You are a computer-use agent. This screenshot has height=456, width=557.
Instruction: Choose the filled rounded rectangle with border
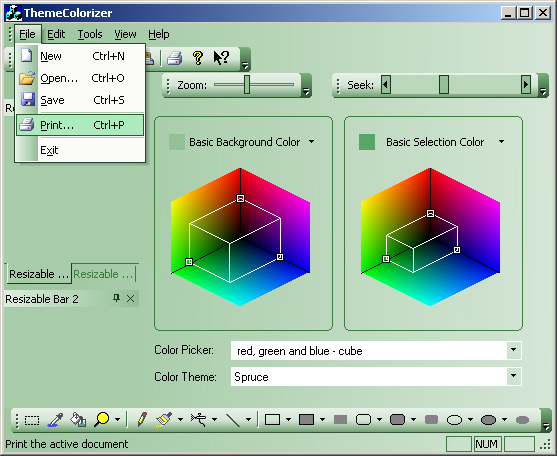(x=398, y=419)
